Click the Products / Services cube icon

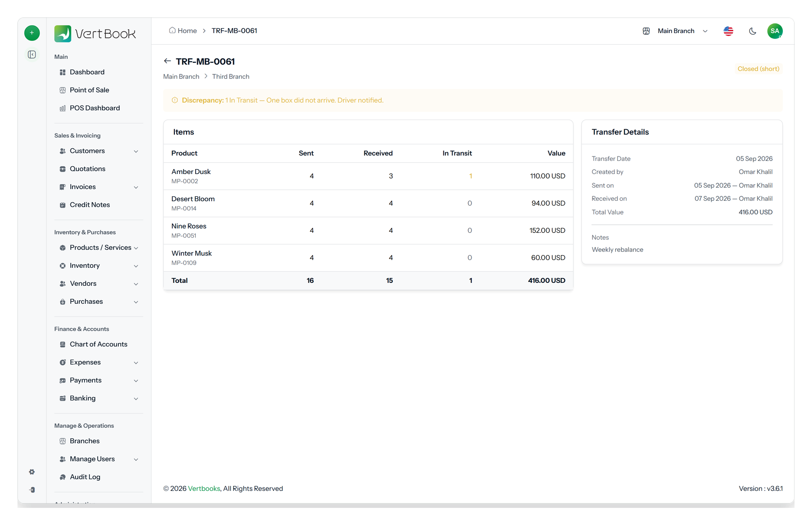[63, 248]
